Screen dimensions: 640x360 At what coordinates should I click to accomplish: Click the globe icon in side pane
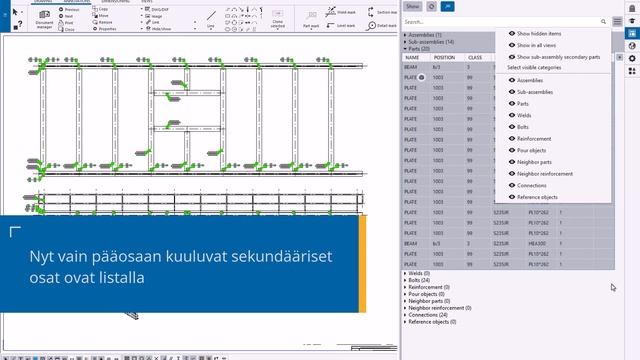click(632, 46)
